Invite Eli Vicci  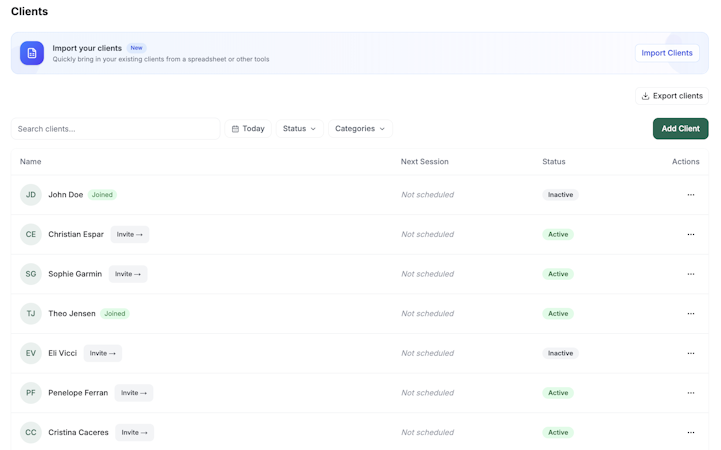tap(103, 353)
